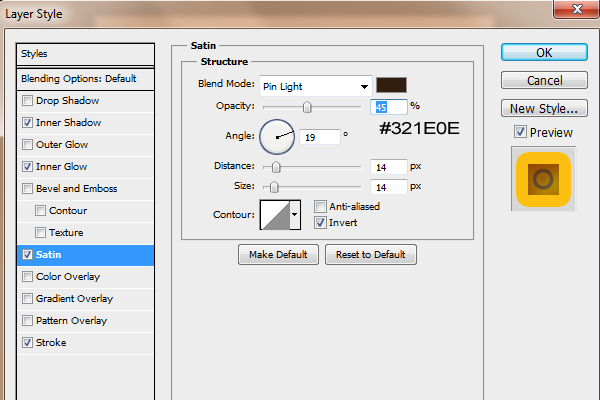This screenshot has width=600, height=400.
Task: Click the Distance slider handle
Action: [x=276, y=167]
